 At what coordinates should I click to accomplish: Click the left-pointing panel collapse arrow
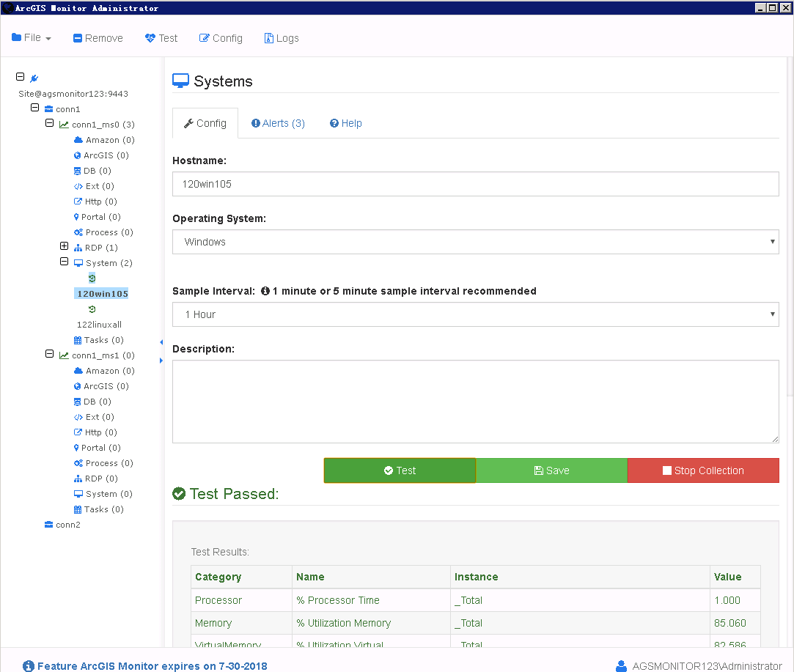point(161,342)
